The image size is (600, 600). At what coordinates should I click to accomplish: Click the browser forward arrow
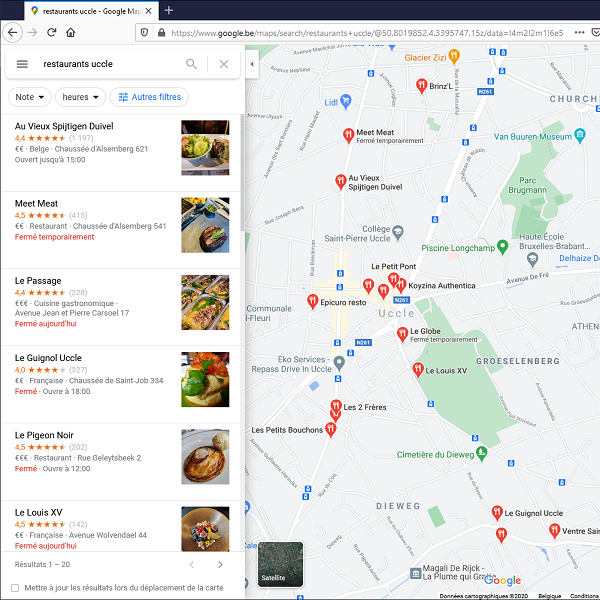[33, 33]
